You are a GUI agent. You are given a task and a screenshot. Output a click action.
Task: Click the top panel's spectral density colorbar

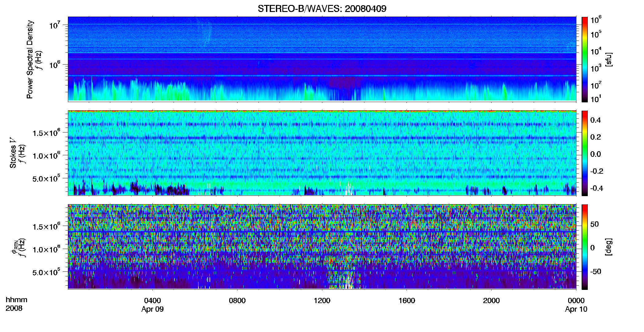point(585,59)
